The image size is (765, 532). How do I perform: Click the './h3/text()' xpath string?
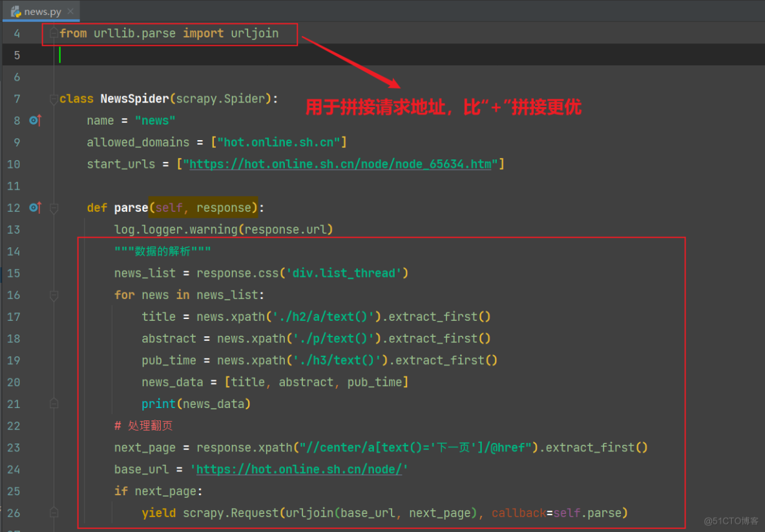click(x=337, y=360)
